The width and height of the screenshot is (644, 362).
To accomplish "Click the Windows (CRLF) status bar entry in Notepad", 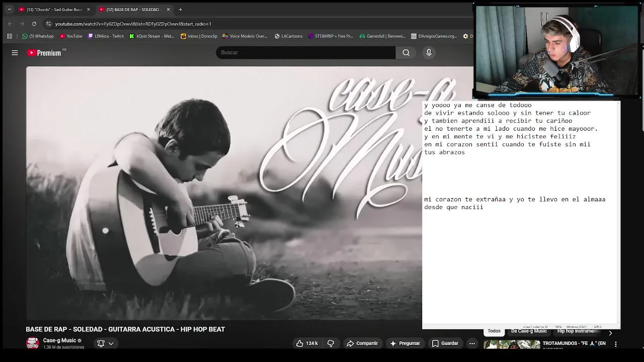I will tap(576, 327).
